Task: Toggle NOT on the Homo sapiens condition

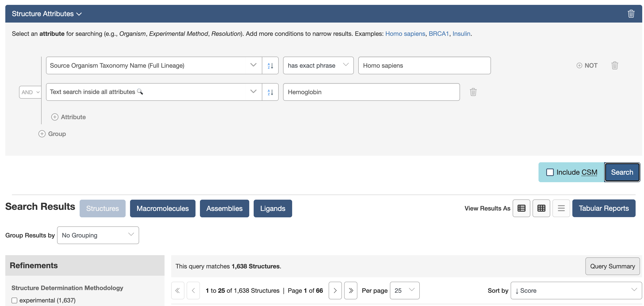Action: [x=587, y=65]
